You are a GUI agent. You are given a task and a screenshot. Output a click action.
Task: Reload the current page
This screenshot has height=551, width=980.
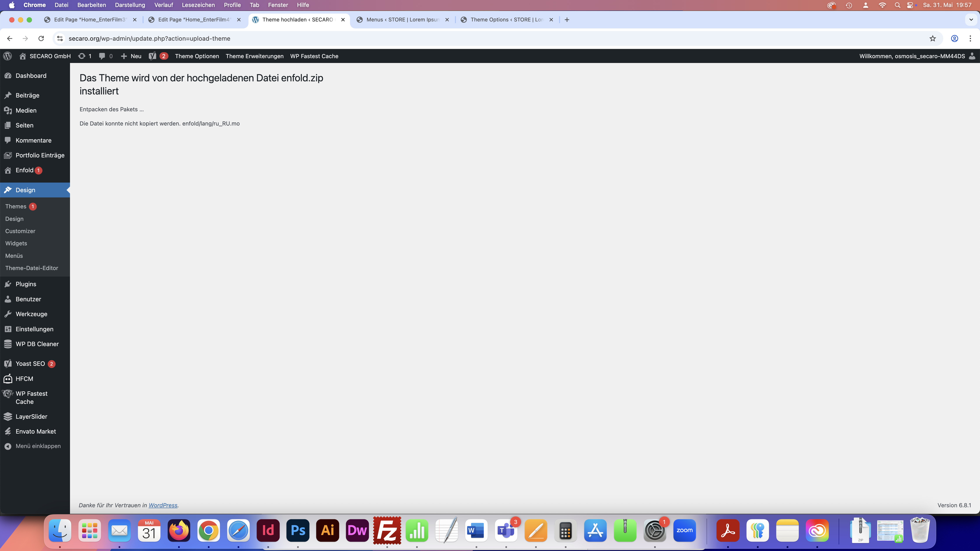(41, 38)
